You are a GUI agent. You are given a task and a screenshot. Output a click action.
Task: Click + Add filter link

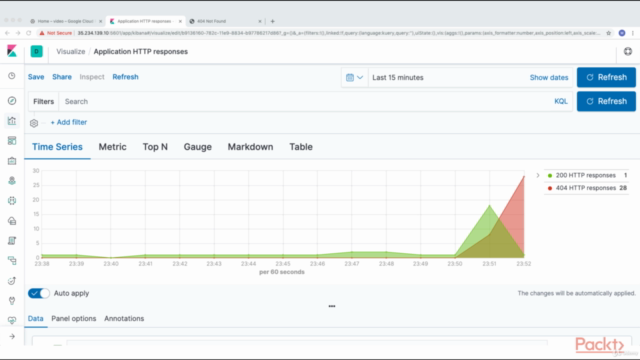[x=69, y=122]
